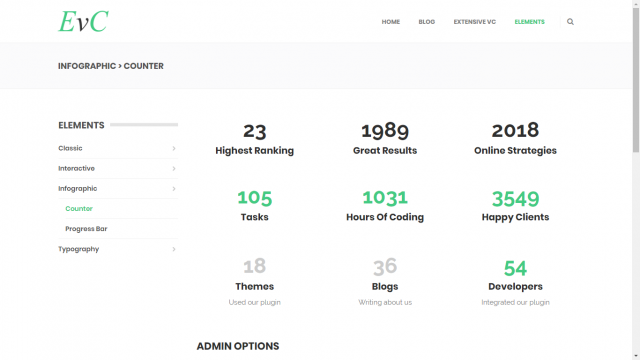Click the 'Themes' counter title
This screenshot has width=640, height=360.
[x=254, y=287]
